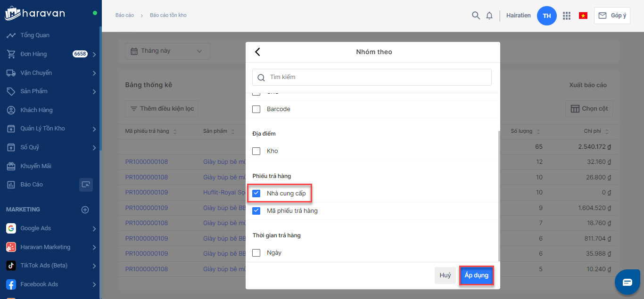Tick the Barcode checkbox
The image size is (644, 299).
(x=256, y=109)
